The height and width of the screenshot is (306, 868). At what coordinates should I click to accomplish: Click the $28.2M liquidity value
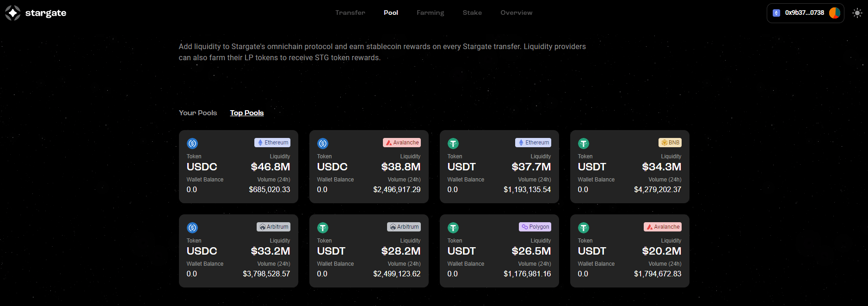pyautogui.click(x=401, y=251)
